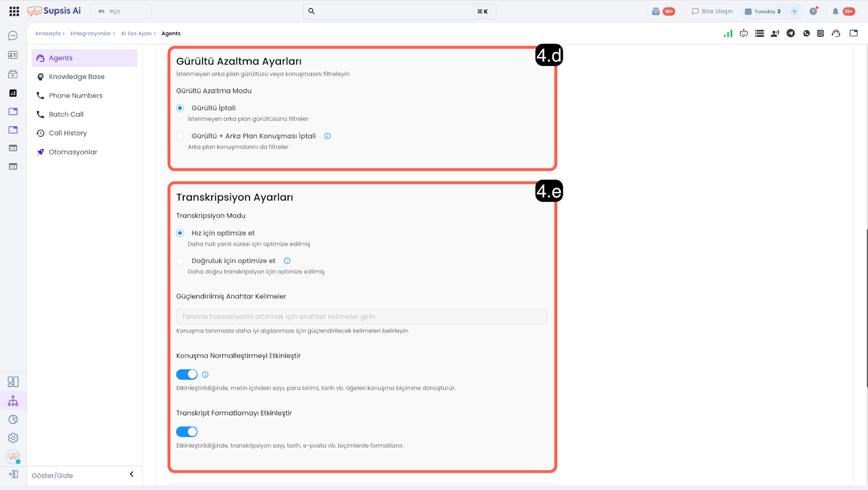This screenshot has height=490, width=868.
Task: Click the Telegram channel icon
Action: coord(791,34)
